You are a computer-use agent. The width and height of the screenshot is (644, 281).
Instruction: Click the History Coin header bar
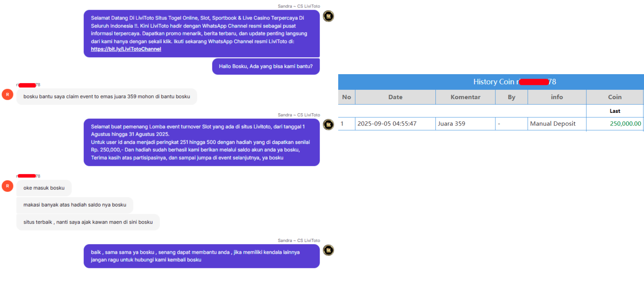tap(491, 82)
